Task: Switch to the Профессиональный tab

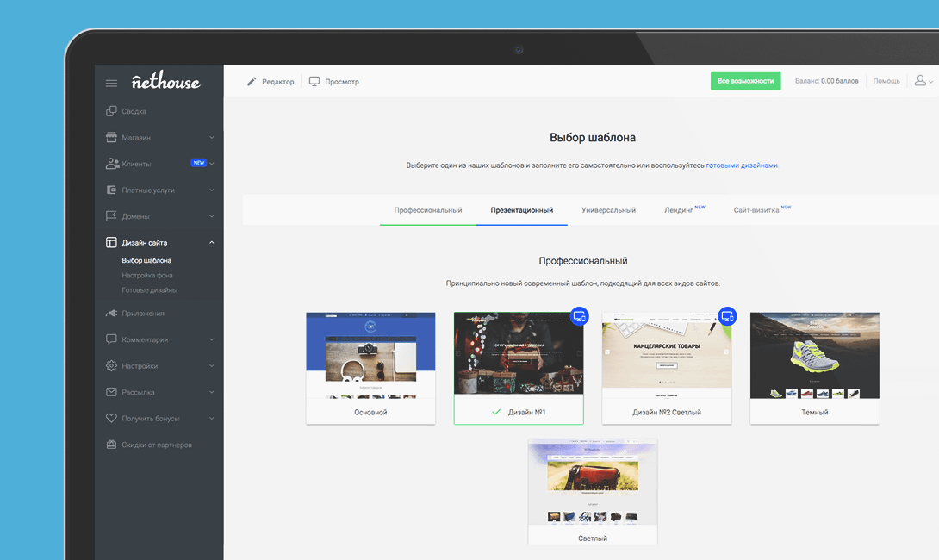Action: click(428, 210)
